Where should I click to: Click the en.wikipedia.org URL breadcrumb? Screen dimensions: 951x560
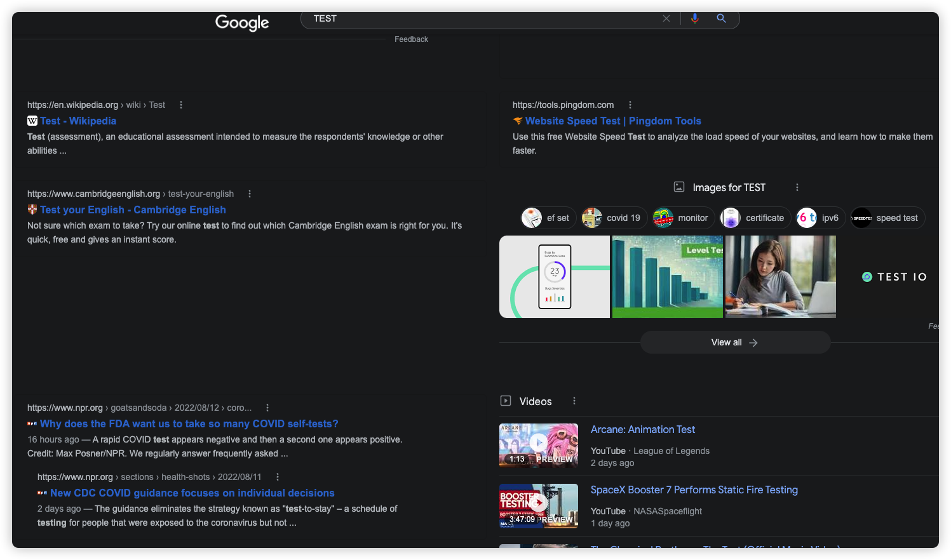[96, 105]
